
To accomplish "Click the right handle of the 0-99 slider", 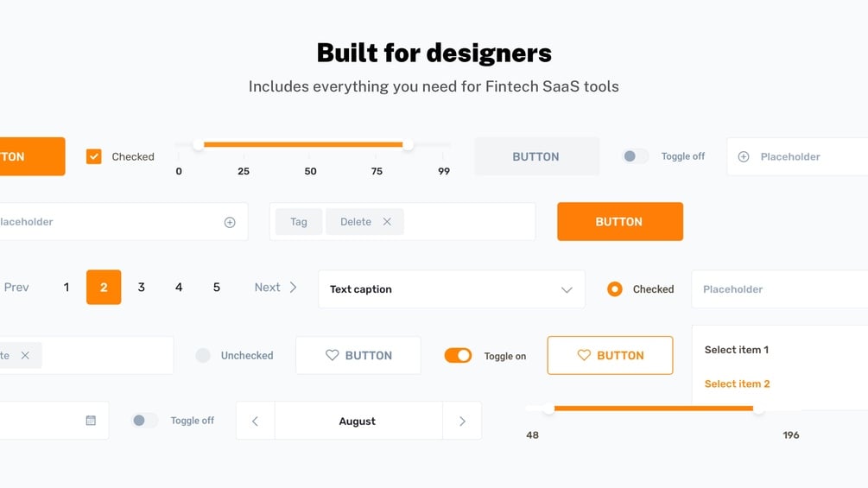I will click(408, 145).
